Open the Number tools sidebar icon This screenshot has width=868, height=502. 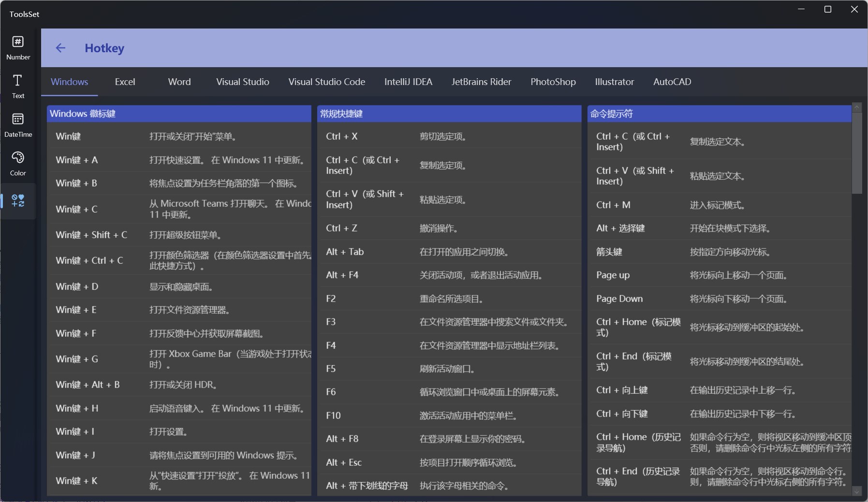18,48
